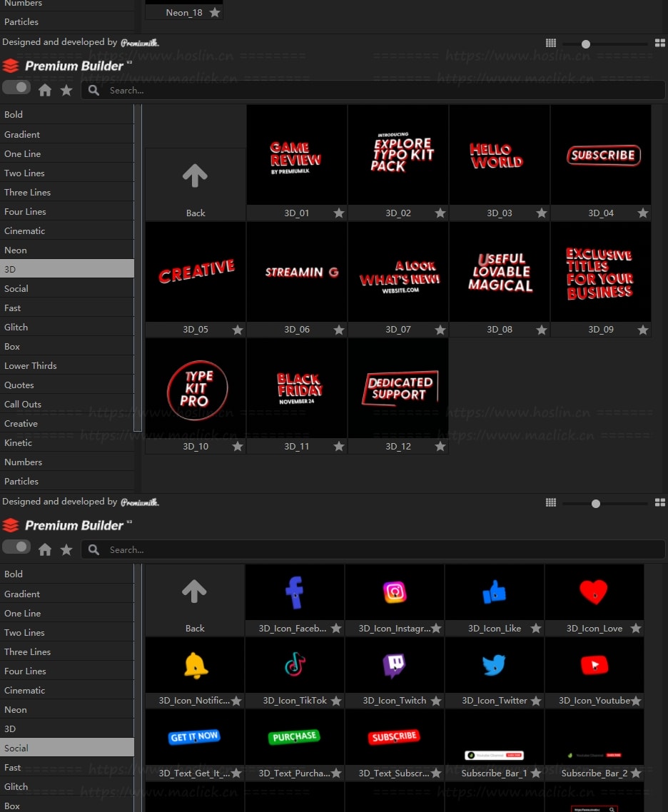Viewport: 668px width, 812px height.
Task: Select the highlighted 3D category item
Action: point(67,269)
